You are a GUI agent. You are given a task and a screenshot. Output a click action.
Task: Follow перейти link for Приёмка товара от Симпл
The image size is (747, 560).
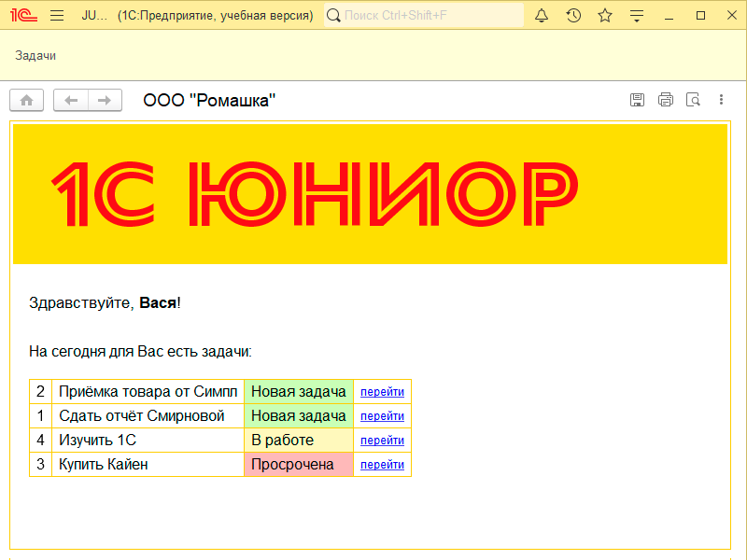pyautogui.click(x=382, y=392)
